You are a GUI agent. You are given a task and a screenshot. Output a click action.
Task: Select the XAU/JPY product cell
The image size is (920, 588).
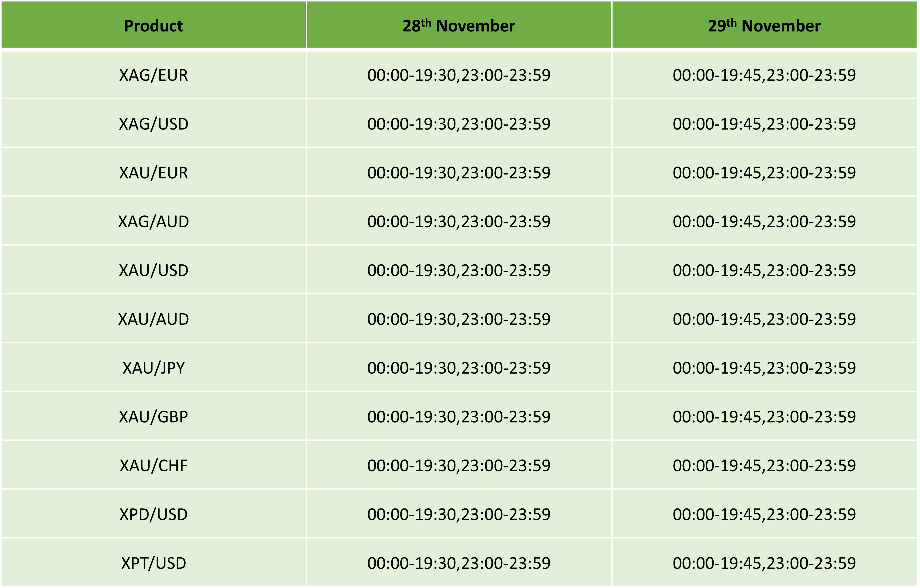153,368
